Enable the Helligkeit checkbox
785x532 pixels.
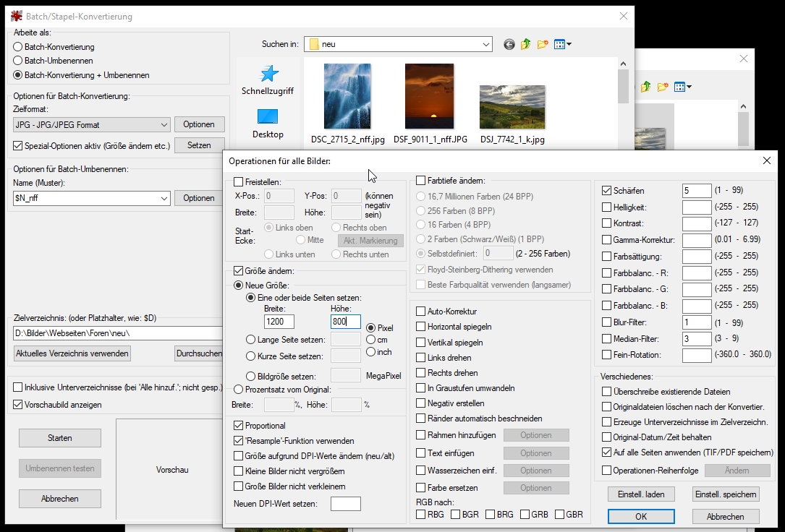pos(607,207)
